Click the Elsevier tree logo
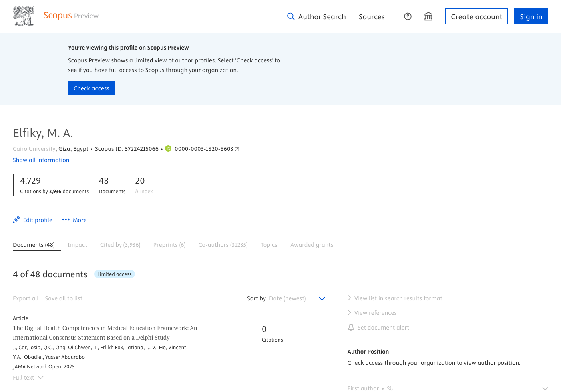561x392 pixels. pyautogui.click(x=24, y=16)
